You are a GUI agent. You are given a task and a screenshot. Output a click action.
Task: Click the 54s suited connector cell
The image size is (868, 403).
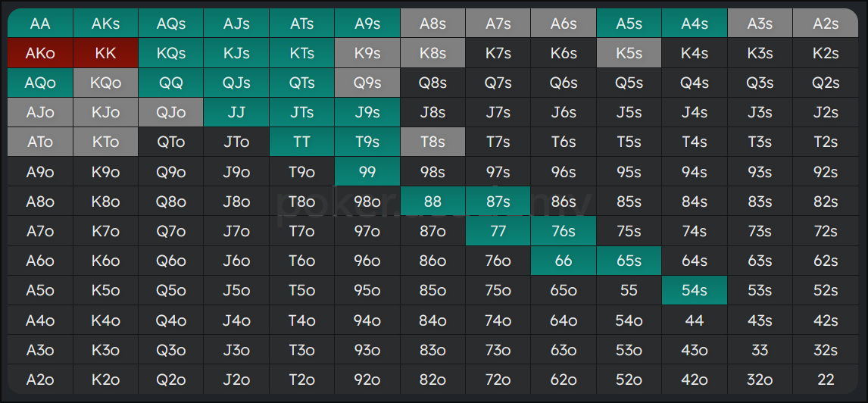[x=694, y=290]
